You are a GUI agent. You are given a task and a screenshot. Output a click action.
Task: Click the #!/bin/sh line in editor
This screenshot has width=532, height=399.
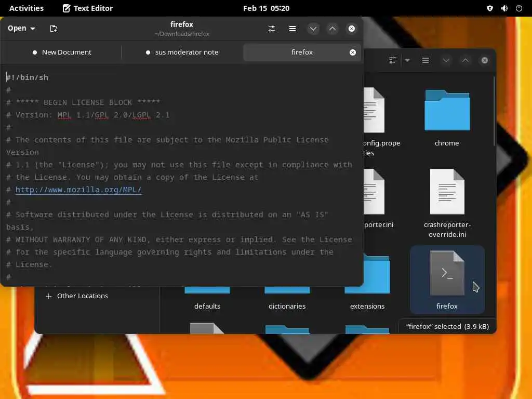click(x=27, y=77)
